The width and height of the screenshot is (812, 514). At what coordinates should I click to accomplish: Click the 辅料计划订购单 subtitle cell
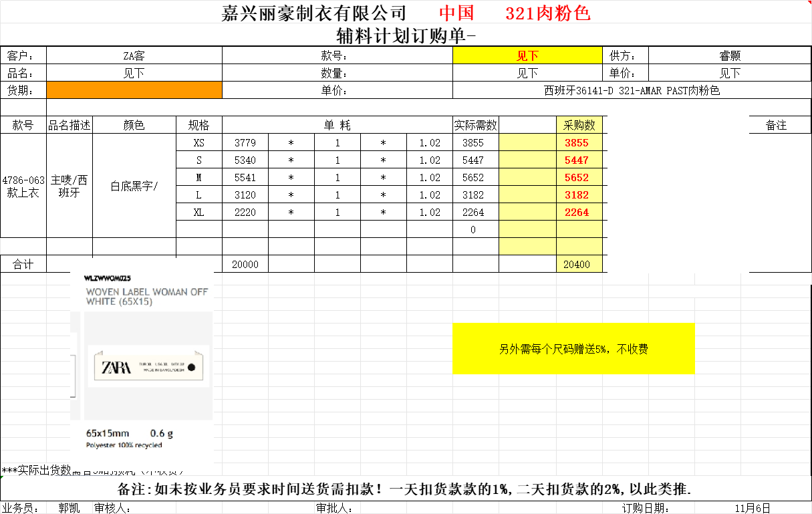(406, 35)
